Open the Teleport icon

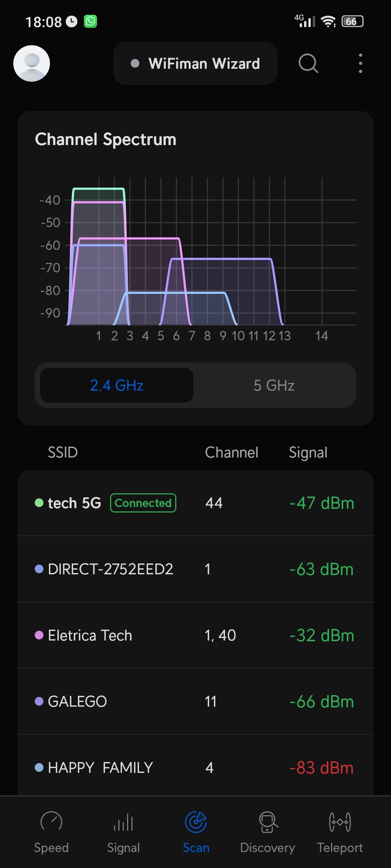[x=340, y=822]
